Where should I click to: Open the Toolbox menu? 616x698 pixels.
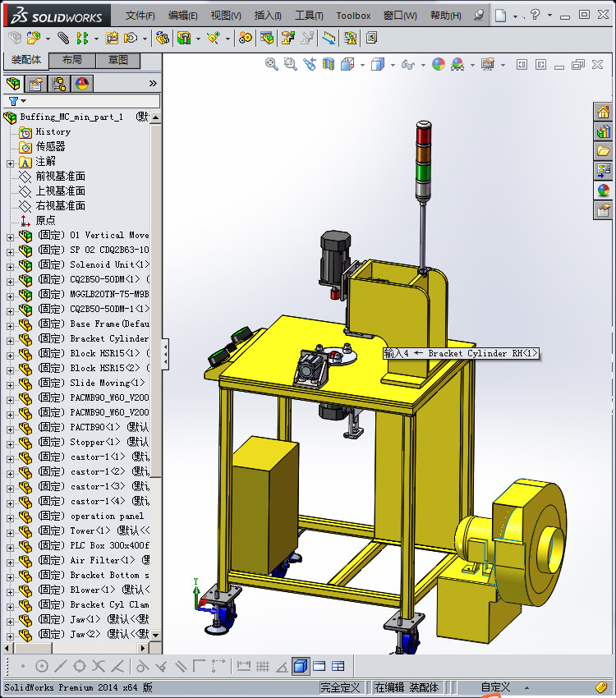[353, 16]
